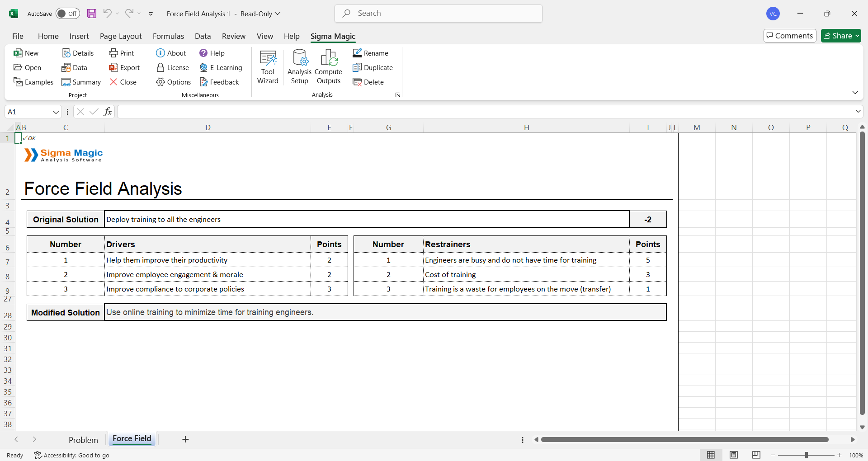This screenshot has height=461, width=868.
Task: Open the Formulas ribbon tab
Action: 168,36
